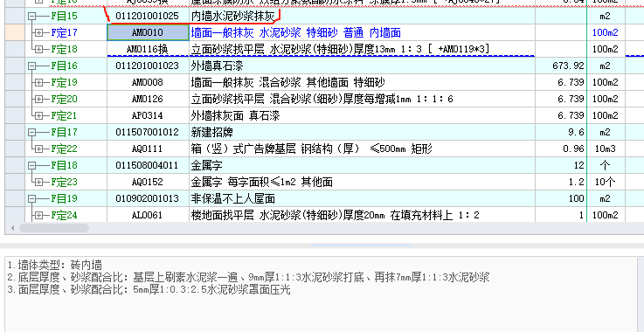Viewport: 644px width, 332px height.
Task: Expand the F定21 row
Action: (39, 116)
